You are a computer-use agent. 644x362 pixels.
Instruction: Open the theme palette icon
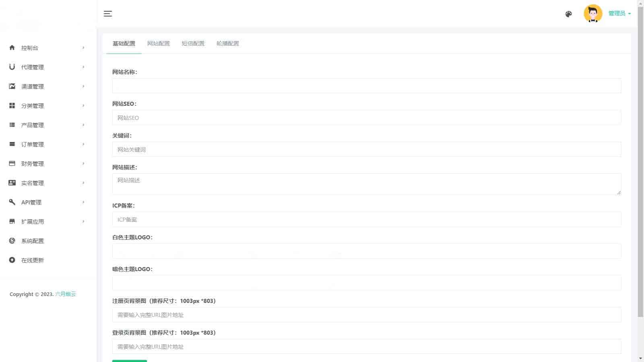[x=568, y=14]
